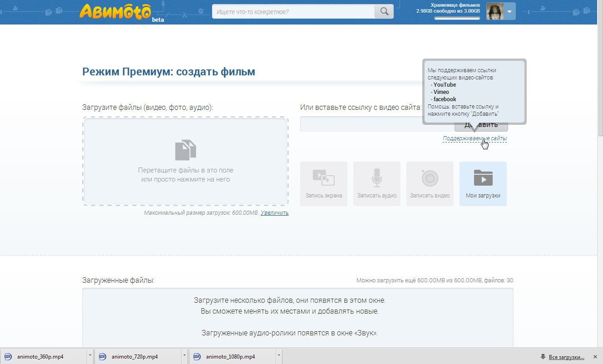Image resolution: width=603 pixels, height=364 pixels.
Task: Click the search field in the header
Action: [293, 11]
